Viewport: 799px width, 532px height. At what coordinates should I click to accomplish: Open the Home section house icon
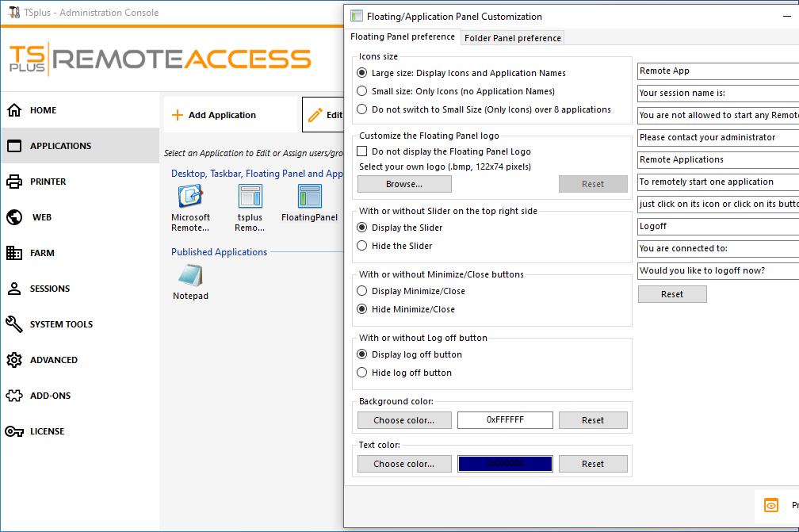click(x=14, y=110)
